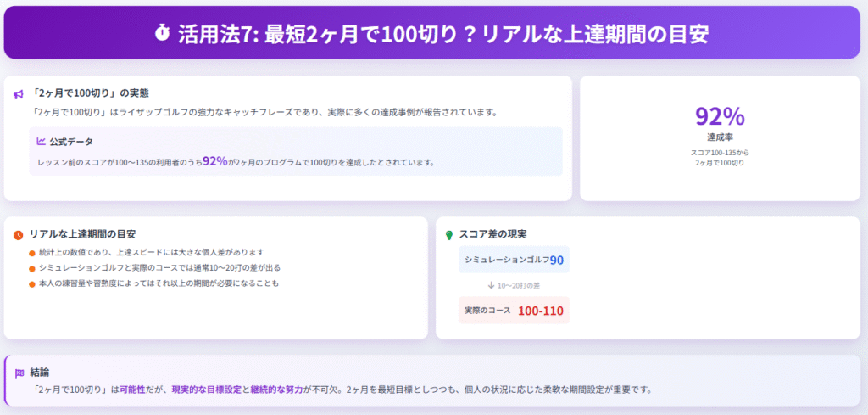Click the シミュレーションゴルフ label in the blue box
Image resolution: width=868 pixels, height=415 pixels.
pos(507,260)
